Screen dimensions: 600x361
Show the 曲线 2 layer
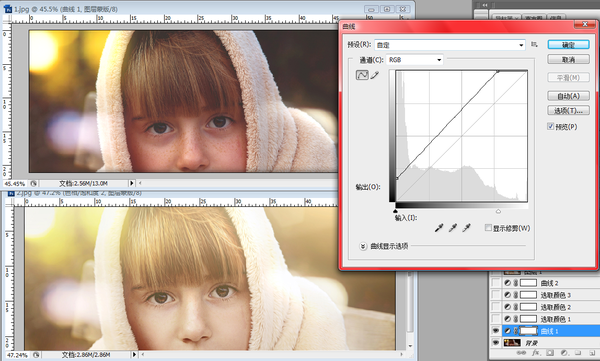(496, 283)
